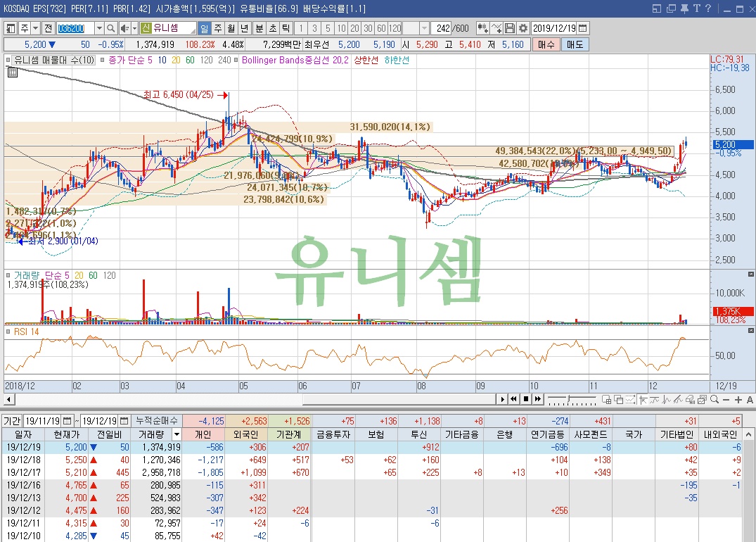Click the 외국인 column header

246,434
